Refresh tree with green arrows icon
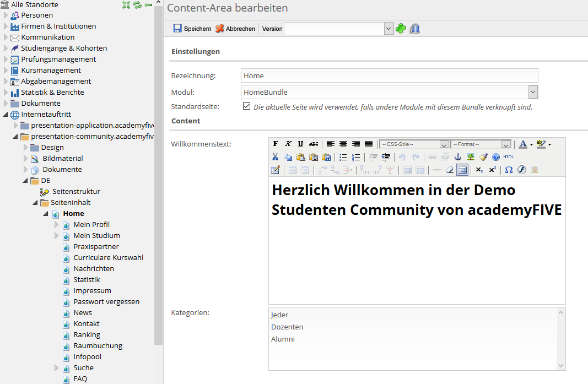Image resolution: width=588 pixels, height=384 pixels. pos(137,5)
